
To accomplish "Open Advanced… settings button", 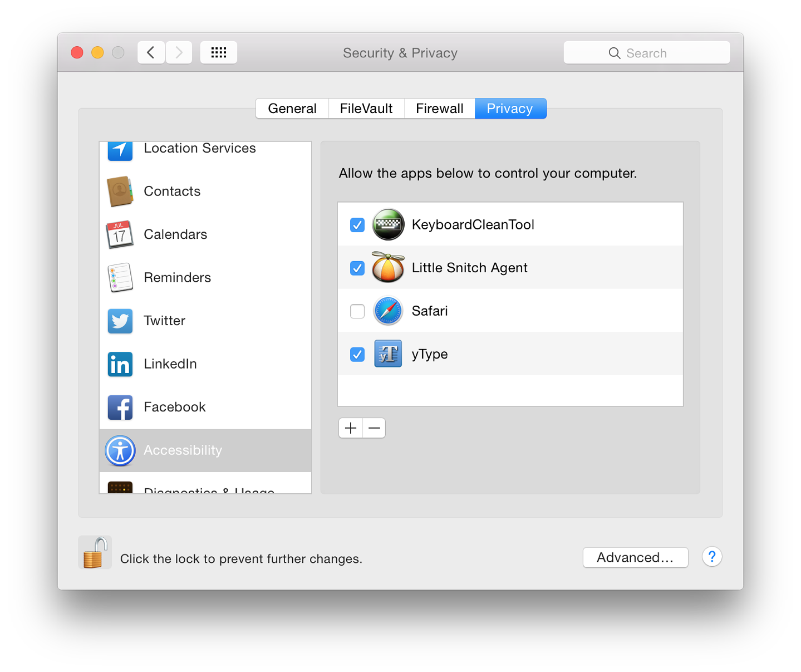I will (636, 557).
